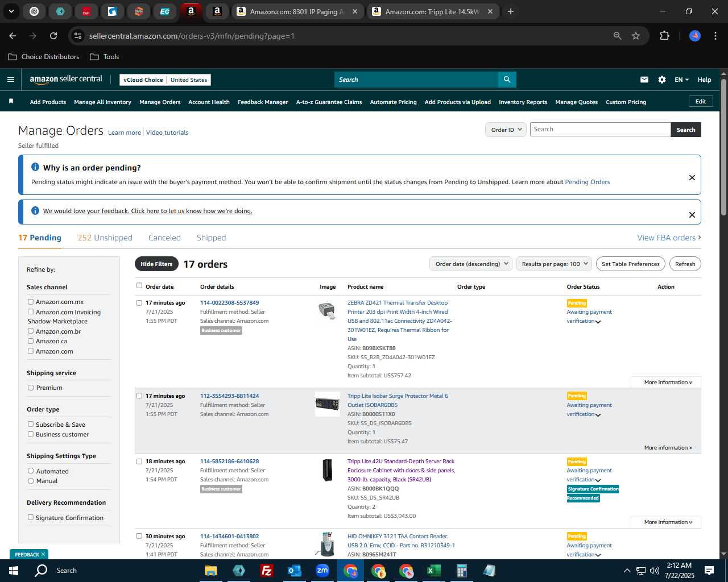The height and width of the screenshot is (582, 728).
Task: Select the Automated shipping settings radio
Action: click(31, 471)
